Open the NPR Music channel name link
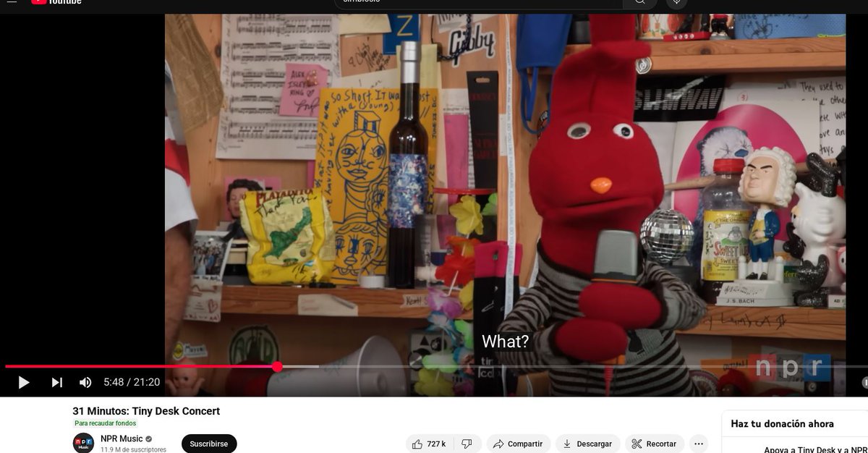Image resolution: width=868 pixels, height=453 pixels. coord(122,439)
